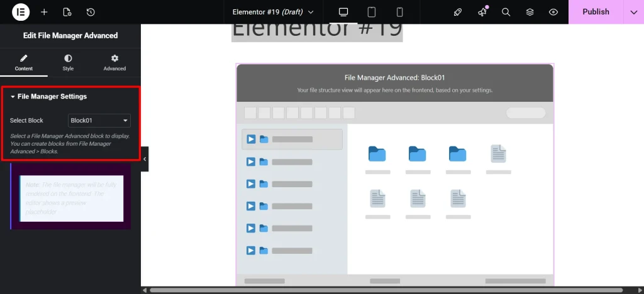The width and height of the screenshot is (644, 294).
Task: Open the structure layers icon
Action: [530, 13]
